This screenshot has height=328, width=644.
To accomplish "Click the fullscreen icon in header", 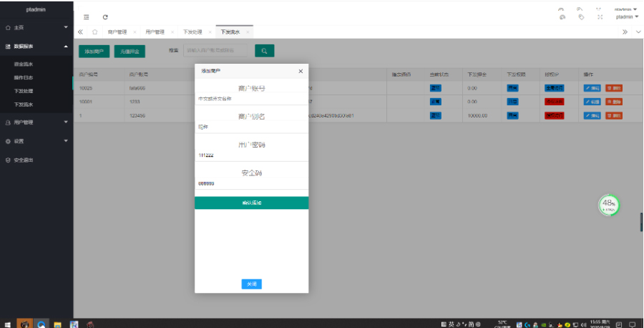I will [x=600, y=16].
